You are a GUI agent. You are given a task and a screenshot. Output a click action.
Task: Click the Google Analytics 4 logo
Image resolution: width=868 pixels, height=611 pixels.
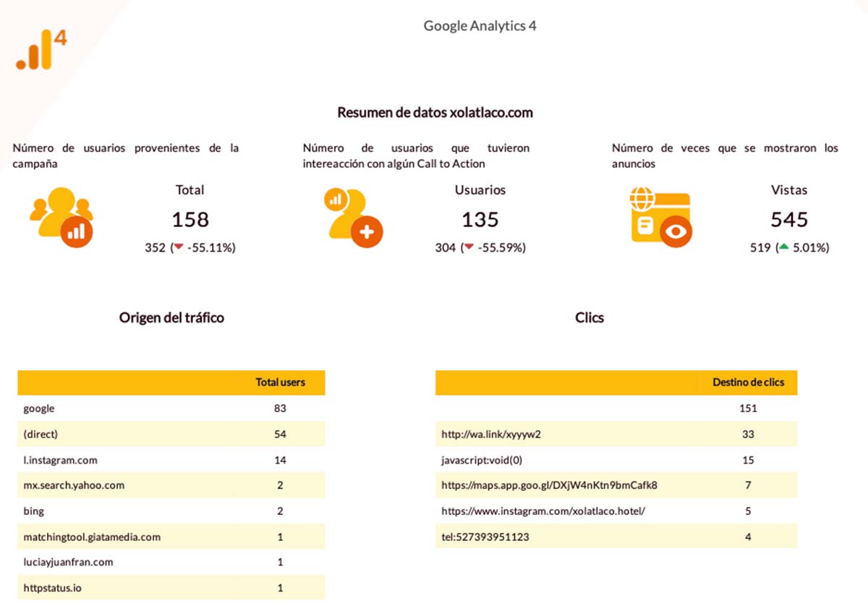[41, 49]
